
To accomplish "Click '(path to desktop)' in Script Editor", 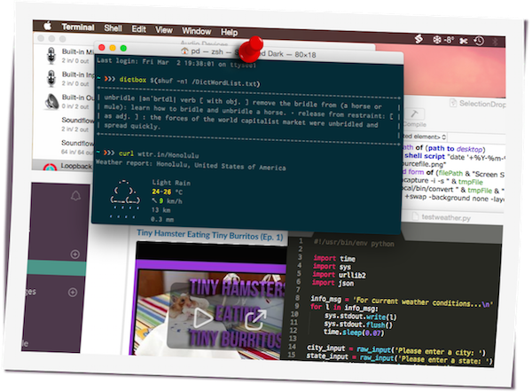I will pyautogui.click(x=456, y=148).
